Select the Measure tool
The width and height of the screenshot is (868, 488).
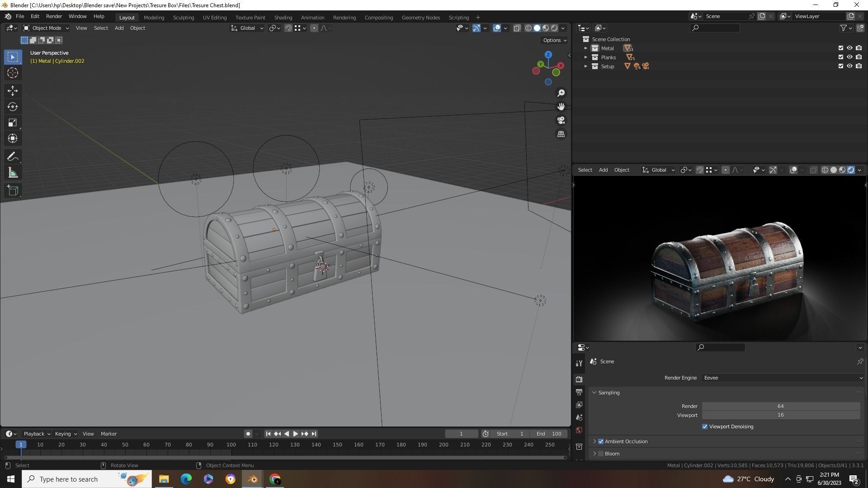[13, 173]
